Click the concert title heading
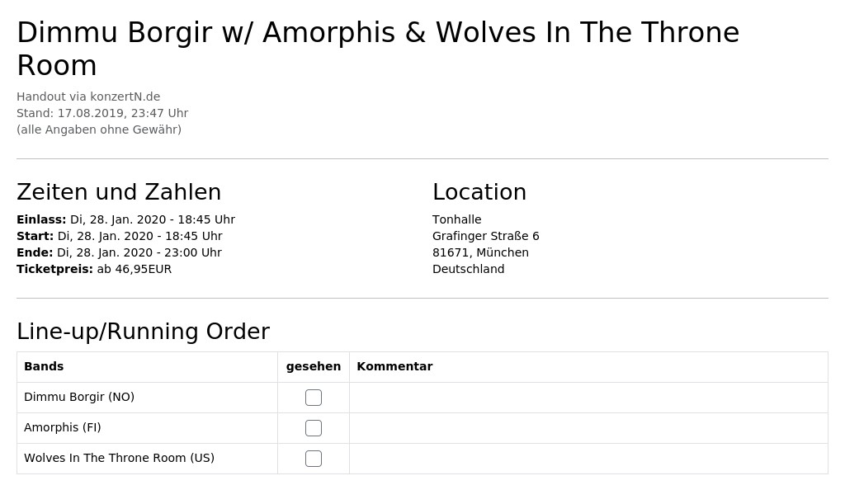This screenshot has height=504, width=845. click(378, 49)
